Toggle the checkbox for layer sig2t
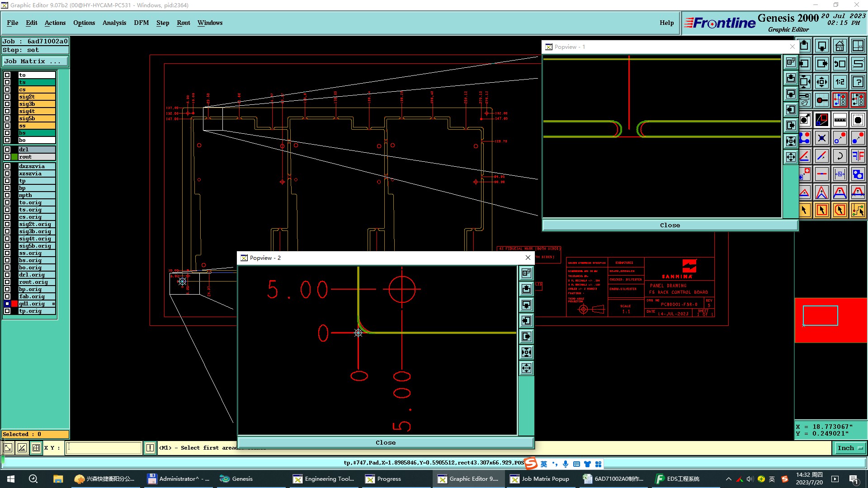The height and width of the screenshot is (488, 868). coord(7,97)
